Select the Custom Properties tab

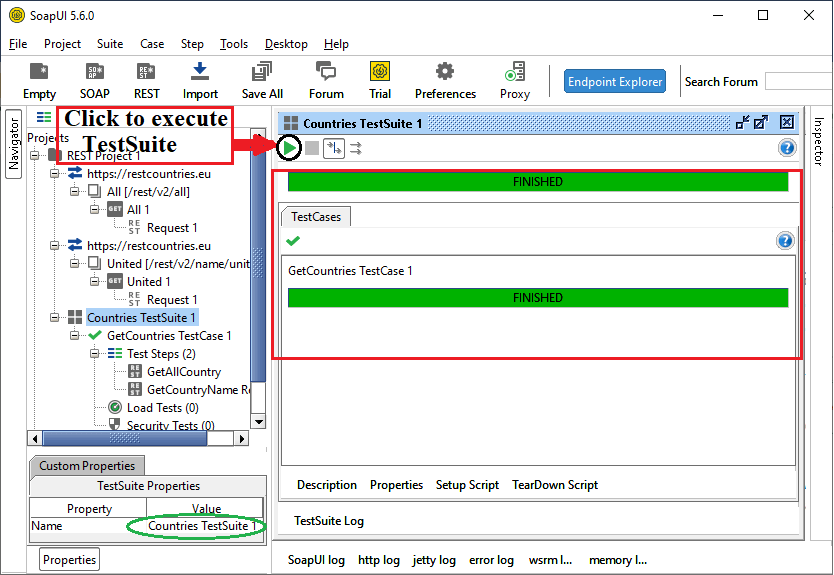(87, 465)
